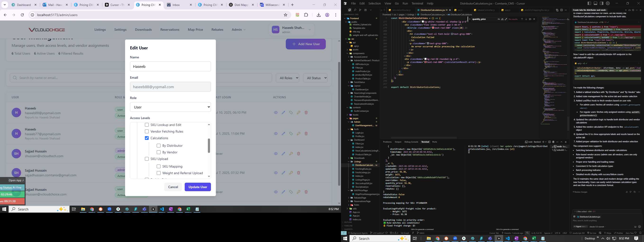644x242 pixels.
Task: Reload the localhost users page
Action: (22, 15)
